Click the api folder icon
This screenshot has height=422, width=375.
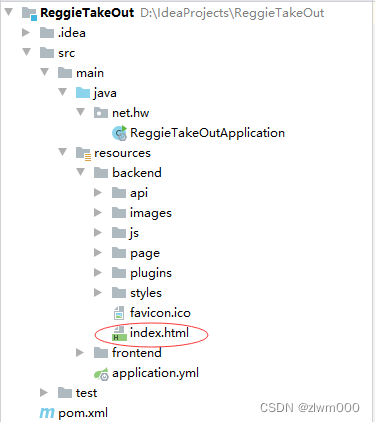click(119, 193)
